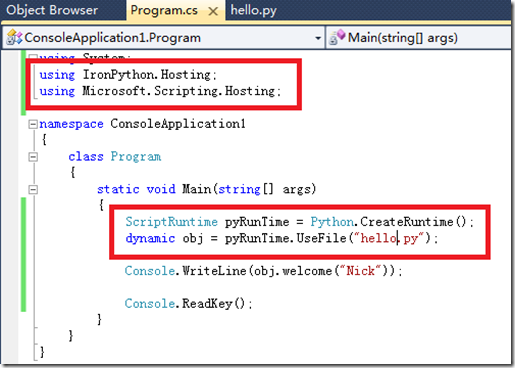Open the ConsoleApplication1.Program class dropdown

(318, 38)
